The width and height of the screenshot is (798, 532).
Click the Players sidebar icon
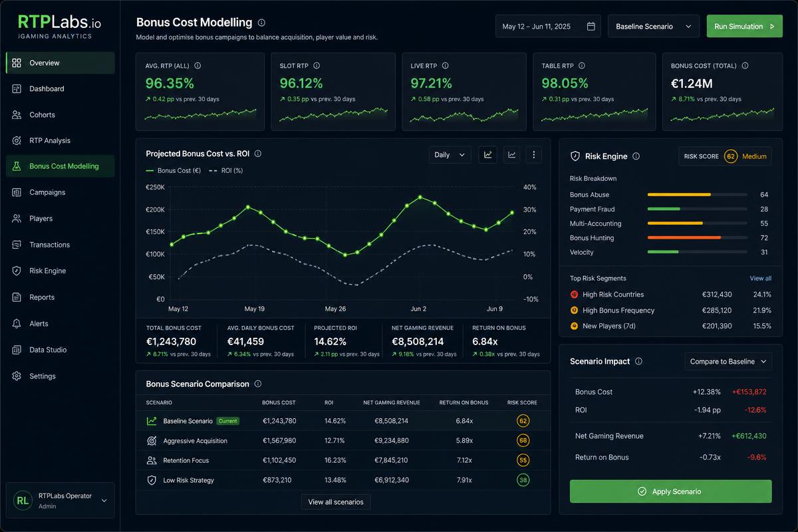17,218
